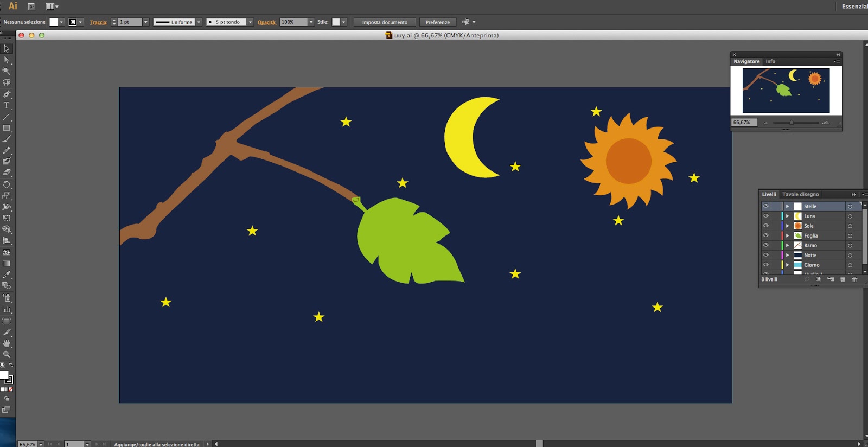Screen dimensions: 868x447
Task: Click the fill swatch in the tools panel
Action: click(4, 375)
